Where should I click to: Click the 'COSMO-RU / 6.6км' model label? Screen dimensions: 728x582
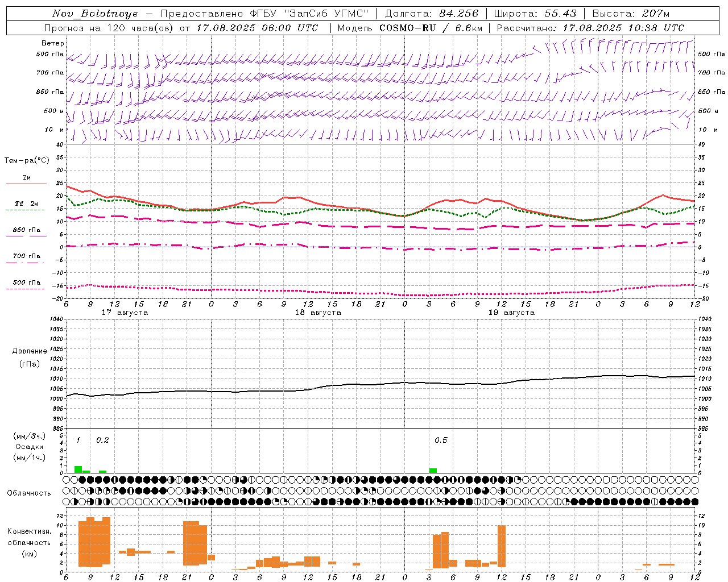click(431, 28)
